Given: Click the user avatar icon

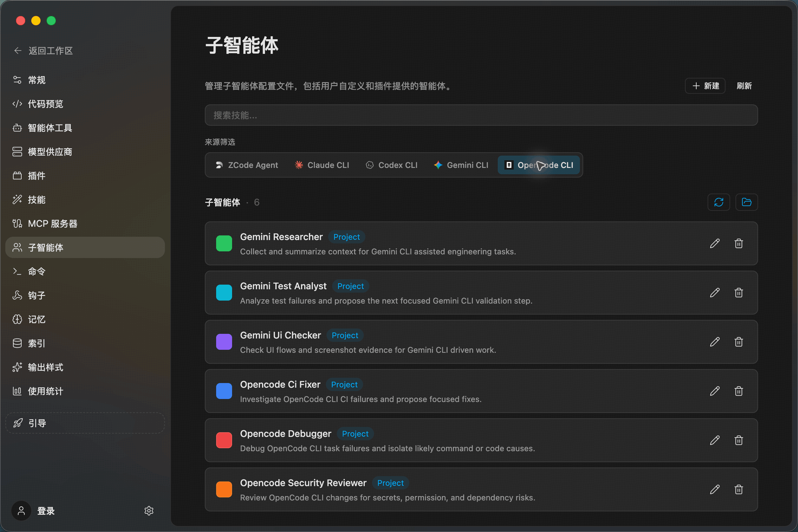Looking at the screenshot, I should tap(21, 511).
